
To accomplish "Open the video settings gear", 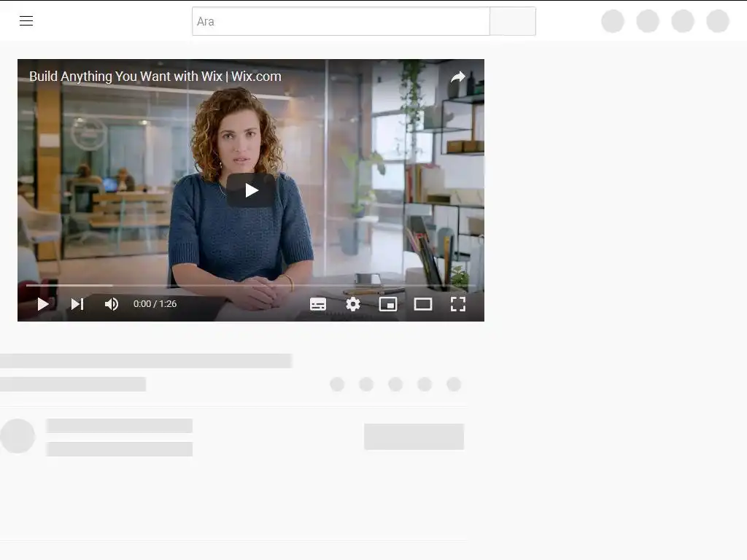I will pyautogui.click(x=353, y=304).
